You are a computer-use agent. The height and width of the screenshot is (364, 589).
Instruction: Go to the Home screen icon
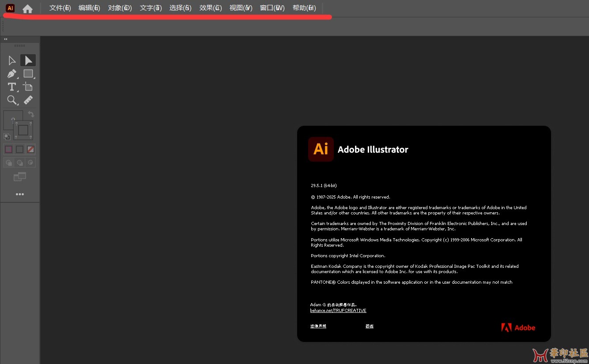pyautogui.click(x=27, y=8)
